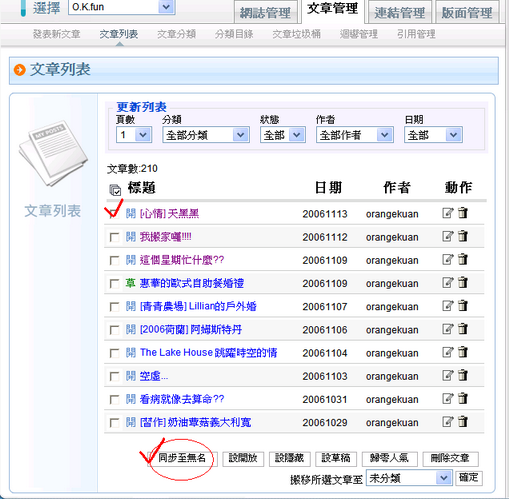This screenshot has height=499, width=509.
Task: Open editor icon for Lillian的戶外婚 row
Action: point(448,306)
